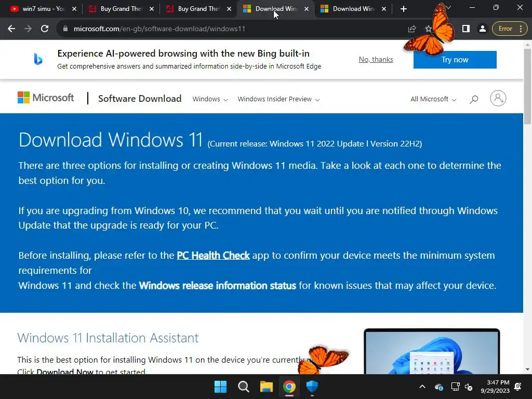Open a new tab with the plus icon
532x399 pixels.
click(403, 9)
